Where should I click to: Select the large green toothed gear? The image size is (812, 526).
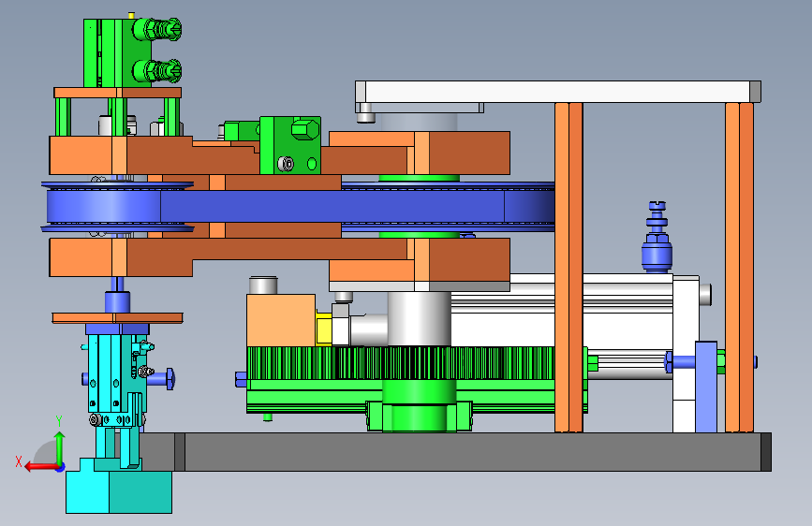(x=402, y=363)
